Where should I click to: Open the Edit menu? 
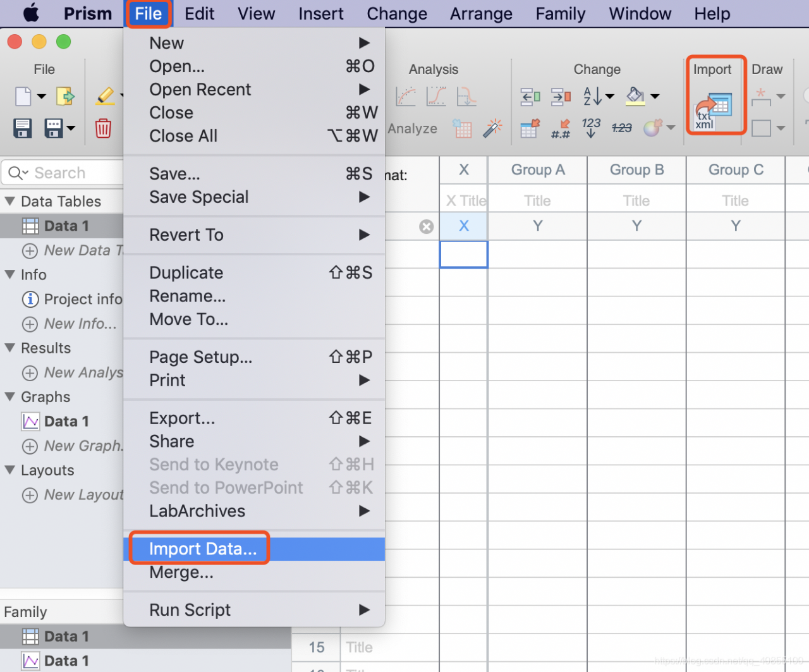tap(200, 13)
